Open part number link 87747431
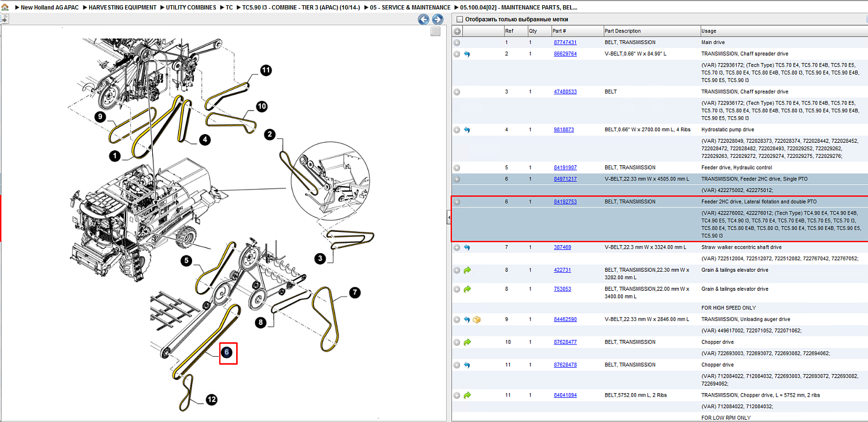Viewport: 868px width, 422px height. tap(565, 43)
